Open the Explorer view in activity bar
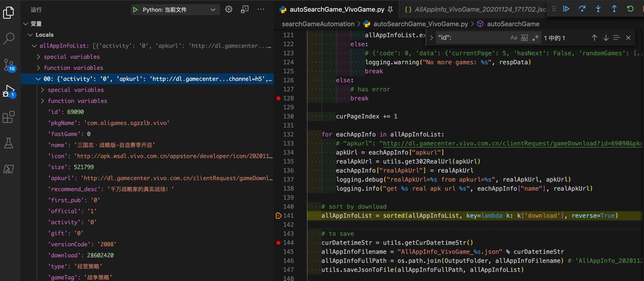 click(9, 12)
